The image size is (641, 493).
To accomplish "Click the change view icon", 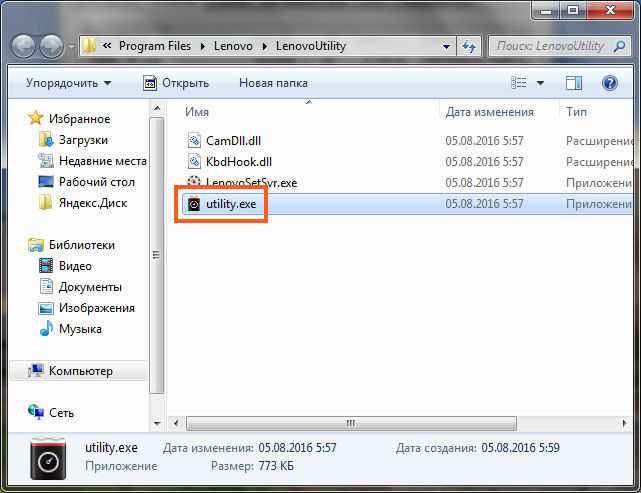I will [x=519, y=83].
